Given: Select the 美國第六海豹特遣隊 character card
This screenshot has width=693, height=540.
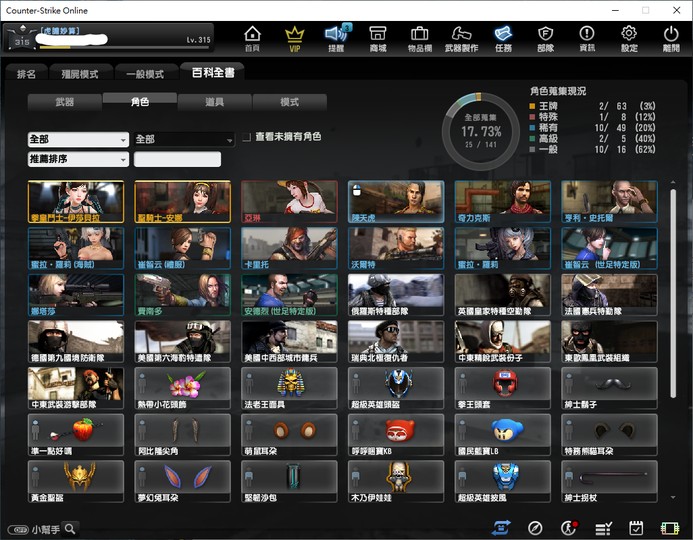Looking at the screenshot, I should click(183, 342).
